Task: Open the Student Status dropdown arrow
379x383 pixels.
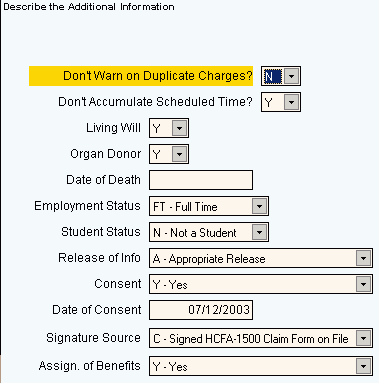Action: pyautogui.click(x=259, y=232)
